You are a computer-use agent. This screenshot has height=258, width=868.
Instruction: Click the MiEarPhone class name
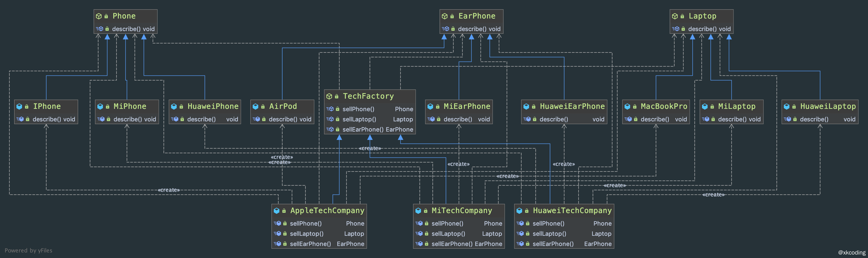click(467, 107)
